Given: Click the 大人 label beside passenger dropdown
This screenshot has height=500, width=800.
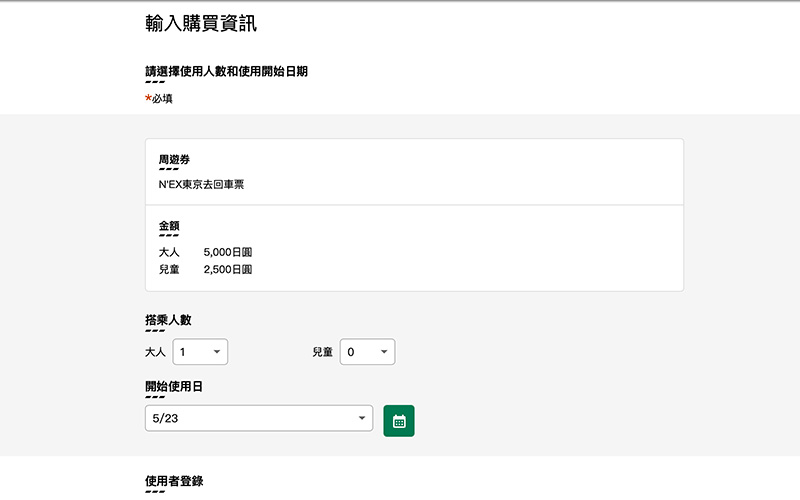Looking at the screenshot, I should click(x=155, y=353).
